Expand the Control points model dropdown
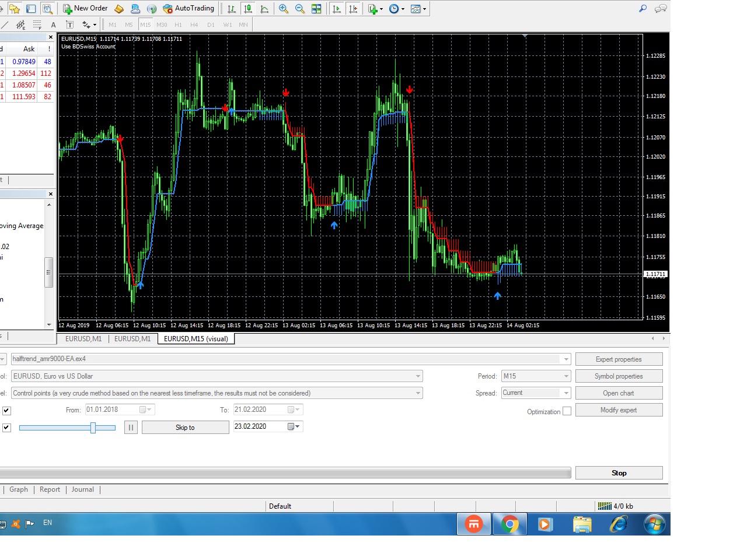 click(x=418, y=393)
